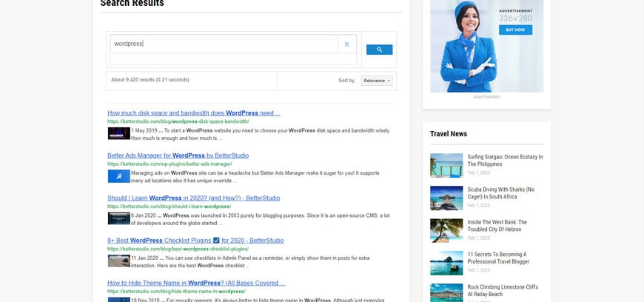Open '11 Secrets To Becoming A Professional Travel Blogger'

pyautogui.click(x=498, y=258)
